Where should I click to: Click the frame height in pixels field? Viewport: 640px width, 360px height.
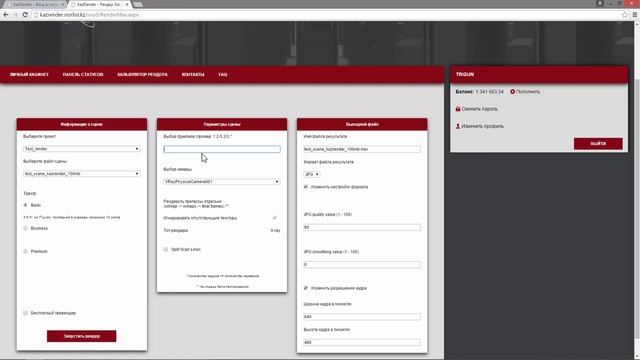(x=362, y=342)
